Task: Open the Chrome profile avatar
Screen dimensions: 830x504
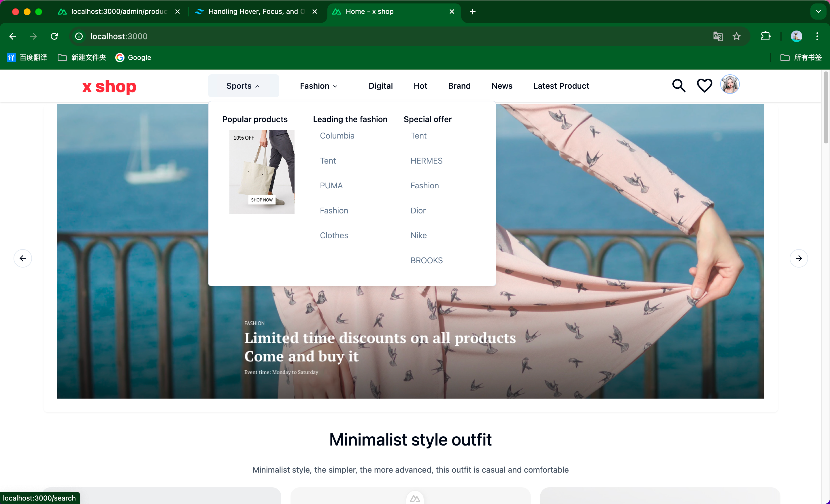Action: 796,36
